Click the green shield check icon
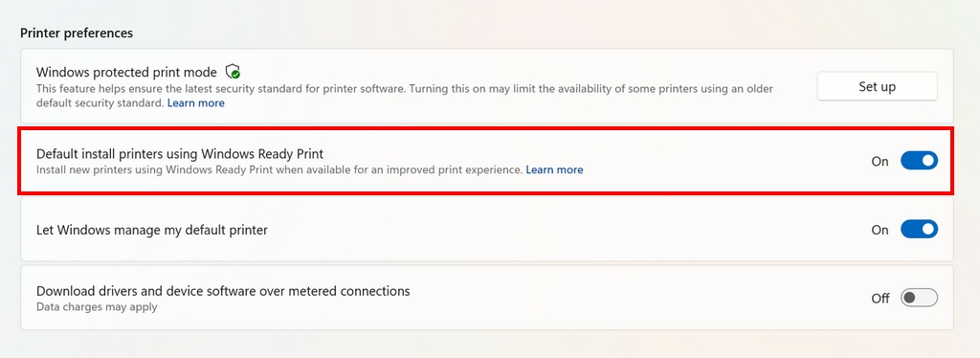The height and width of the screenshot is (358, 980). (234, 71)
